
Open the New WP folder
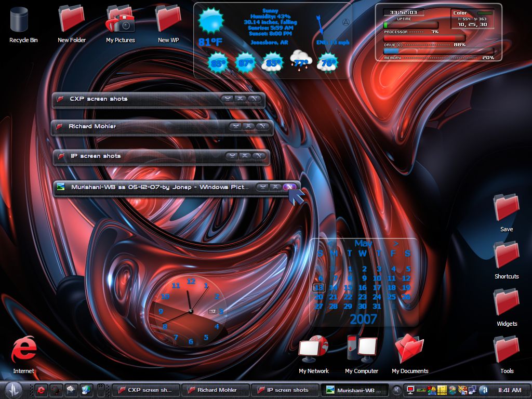(x=168, y=20)
